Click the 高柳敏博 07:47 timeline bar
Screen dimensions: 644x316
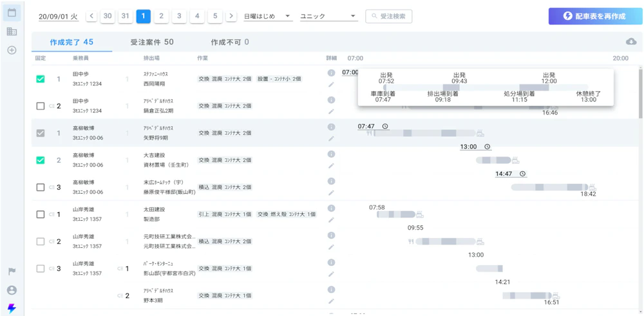pyautogui.click(x=424, y=133)
